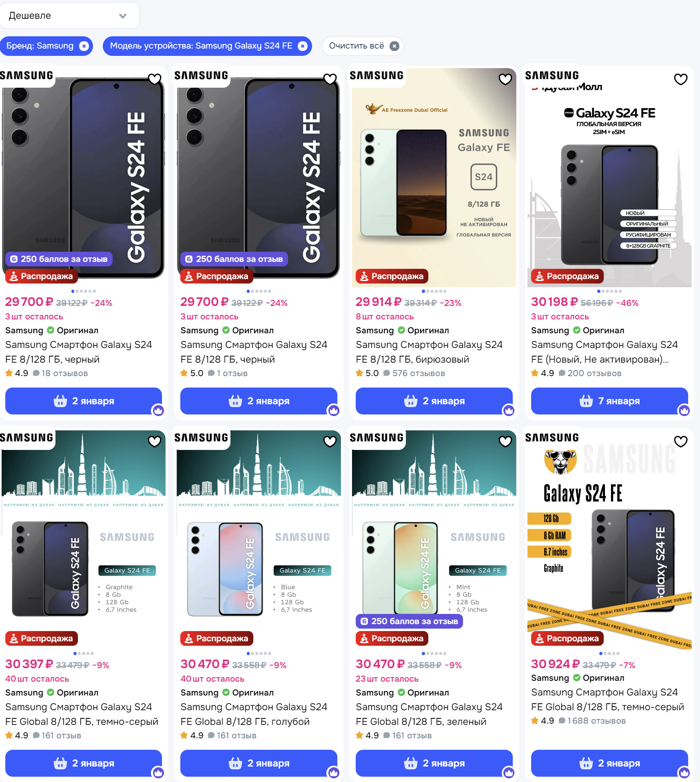Add the 30 198 ₽ phone with 7 января delivery
The width and height of the screenshot is (700, 782).
pyautogui.click(x=609, y=401)
